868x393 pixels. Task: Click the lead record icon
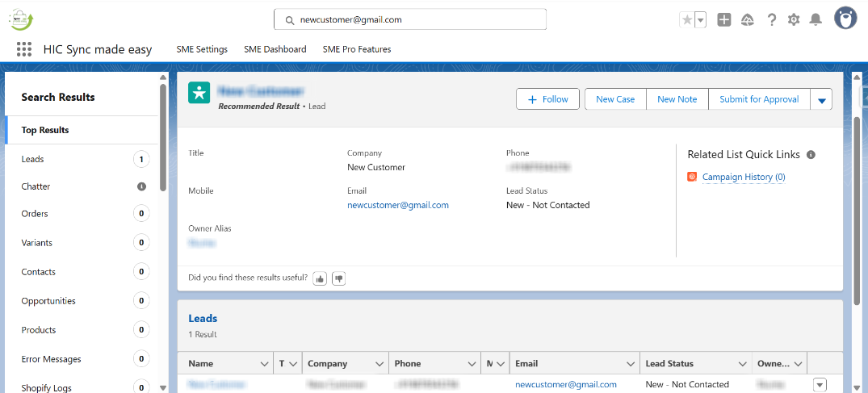pos(199,93)
